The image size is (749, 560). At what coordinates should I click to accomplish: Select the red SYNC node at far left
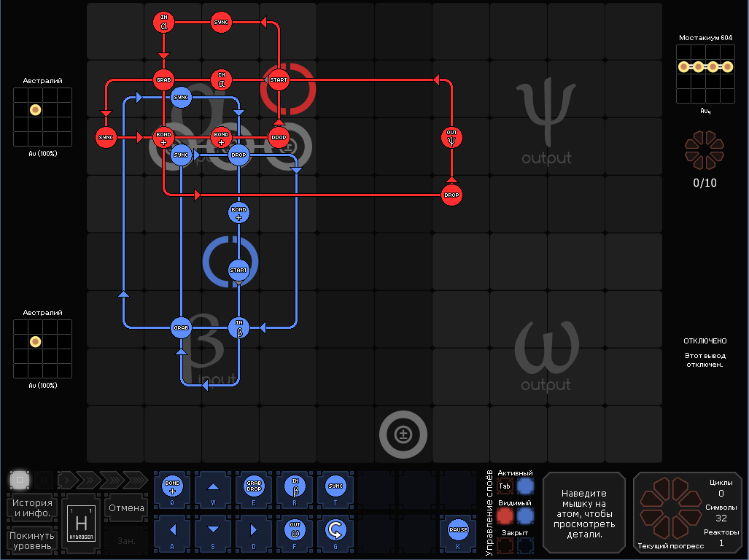tap(106, 138)
